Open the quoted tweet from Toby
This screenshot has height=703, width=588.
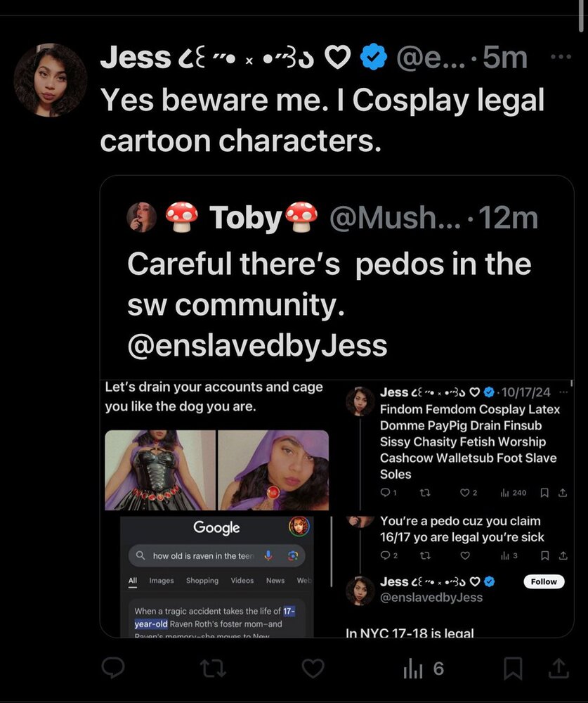(x=336, y=281)
